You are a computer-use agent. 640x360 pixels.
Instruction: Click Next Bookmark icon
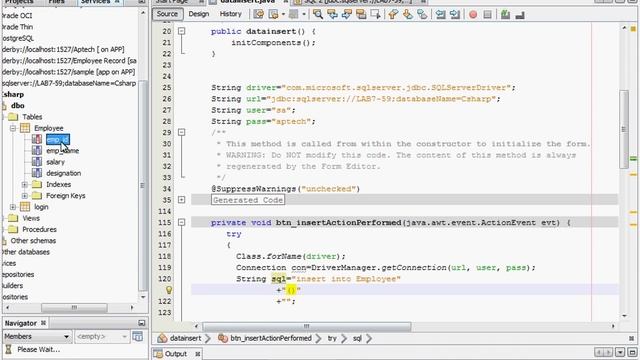point(407,14)
